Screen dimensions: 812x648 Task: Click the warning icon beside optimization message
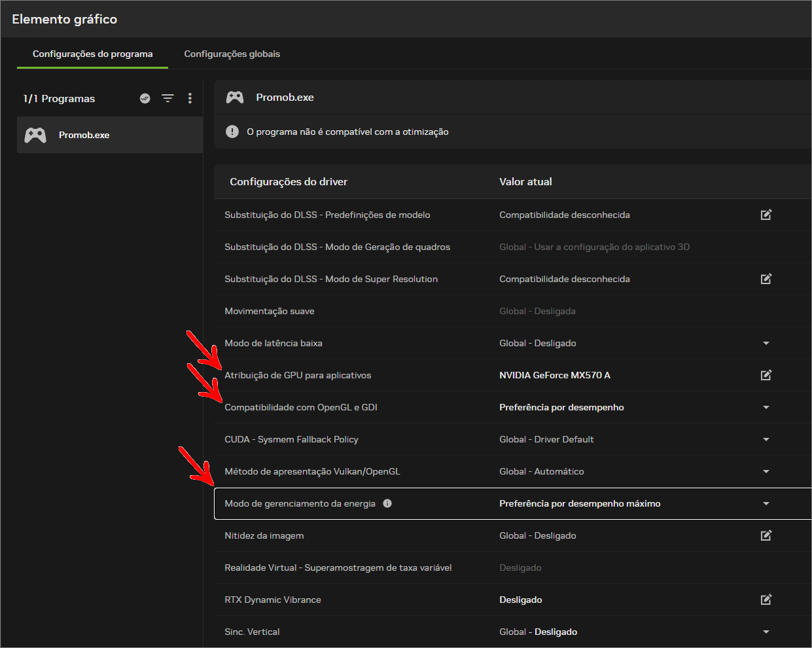coord(232,132)
